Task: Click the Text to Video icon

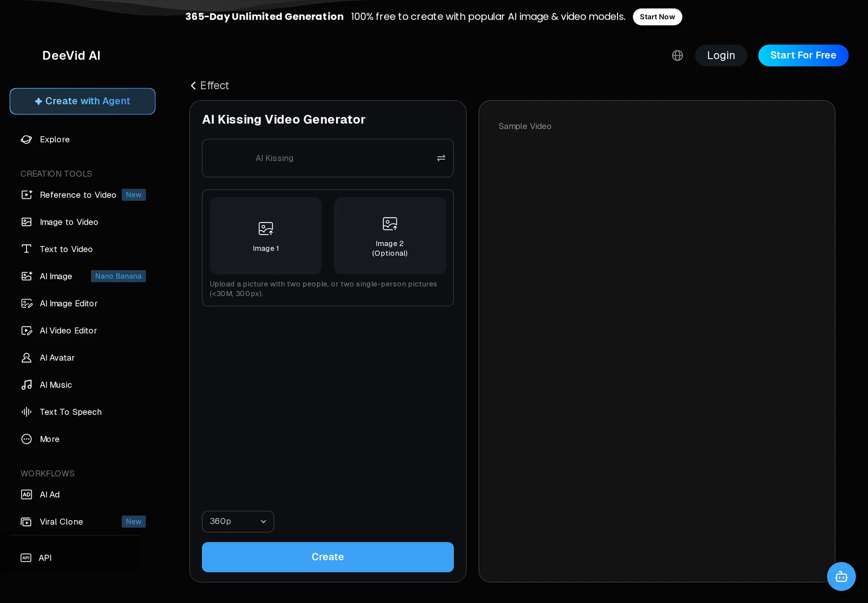Action: [27, 249]
